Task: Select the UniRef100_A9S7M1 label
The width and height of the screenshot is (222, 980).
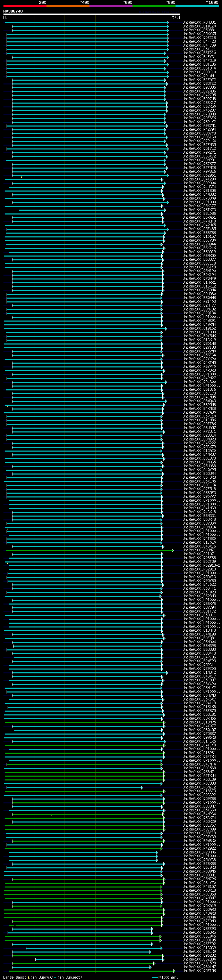Action: point(199,125)
